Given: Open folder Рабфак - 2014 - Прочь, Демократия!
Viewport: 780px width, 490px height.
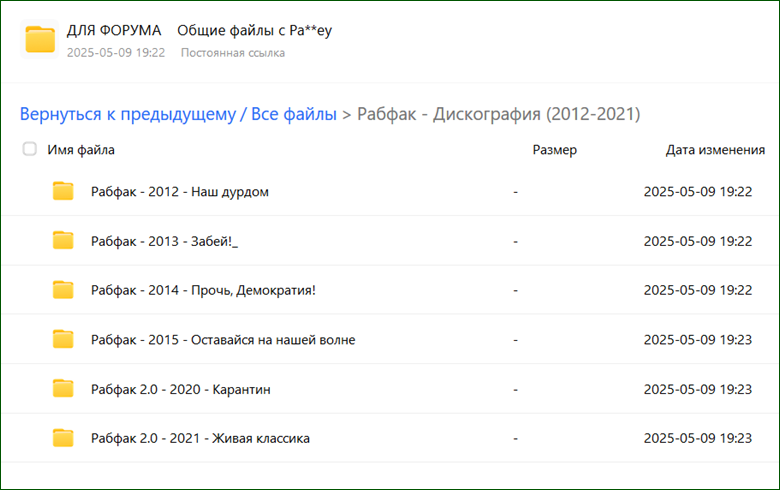Looking at the screenshot, I should 203,290.
